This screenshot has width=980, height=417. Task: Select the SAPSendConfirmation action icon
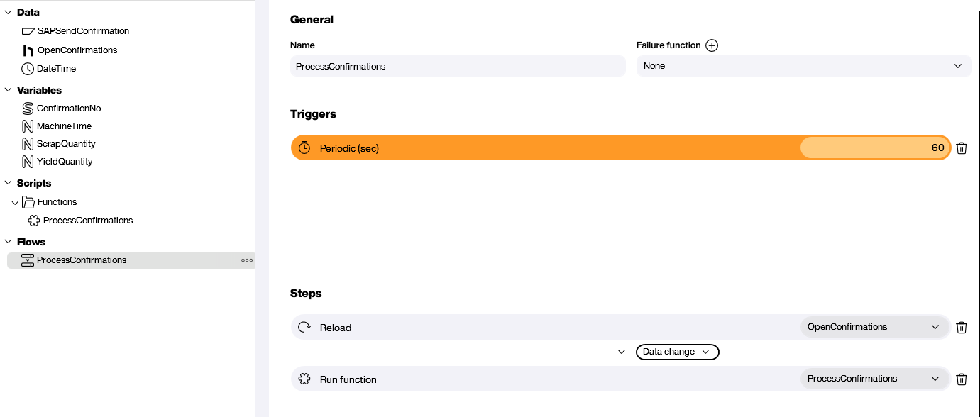click(27, 30)
